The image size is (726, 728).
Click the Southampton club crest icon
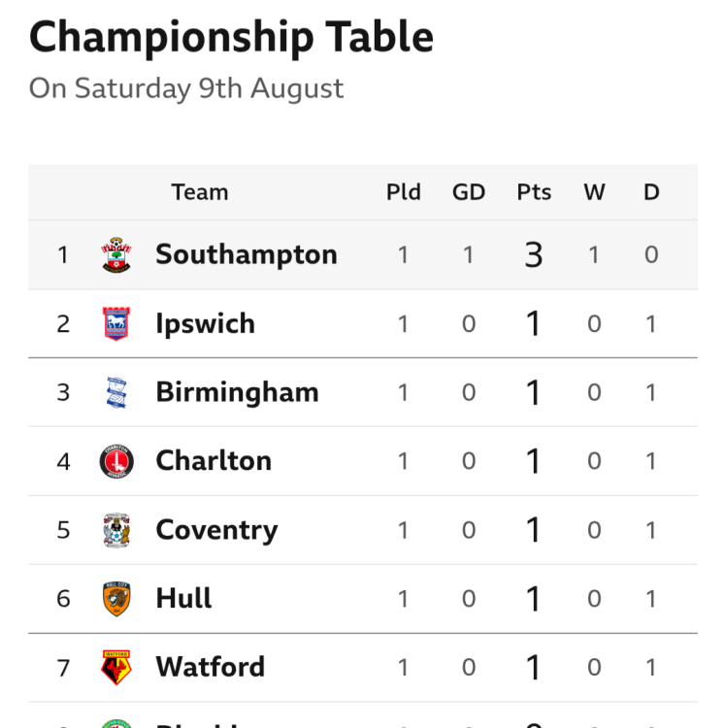tap(116, 255)
